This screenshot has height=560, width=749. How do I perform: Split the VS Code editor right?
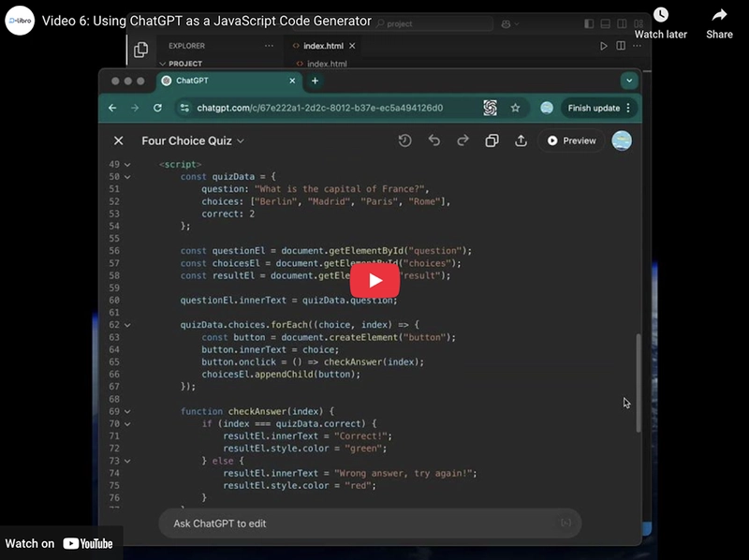tap(621, 46)
